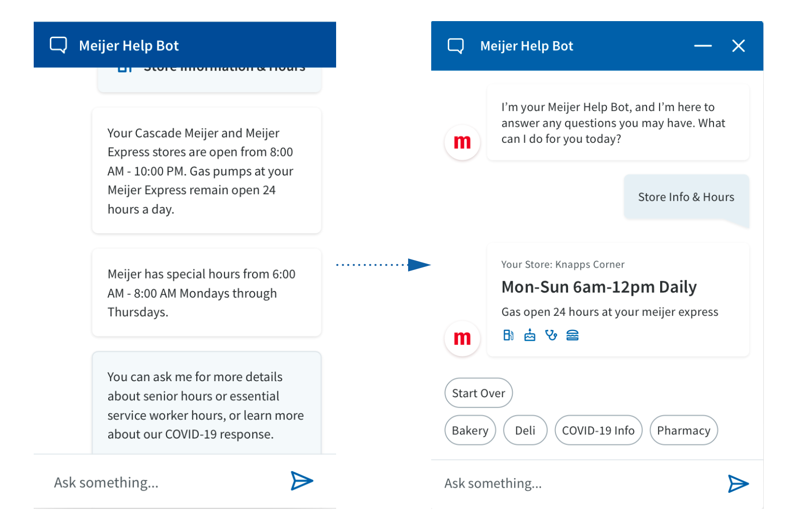Focus the right chat's Ask something field
795x532 pixels.
(579, 484)
